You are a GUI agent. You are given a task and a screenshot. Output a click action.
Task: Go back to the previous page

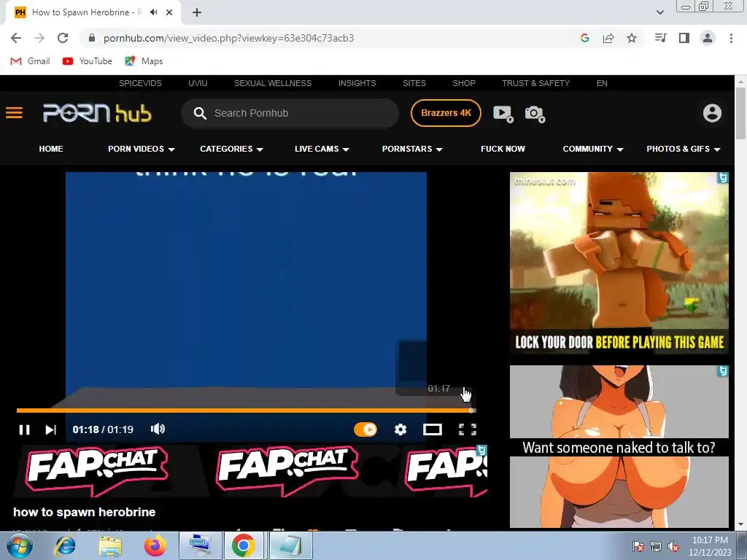tap(16, 38)
